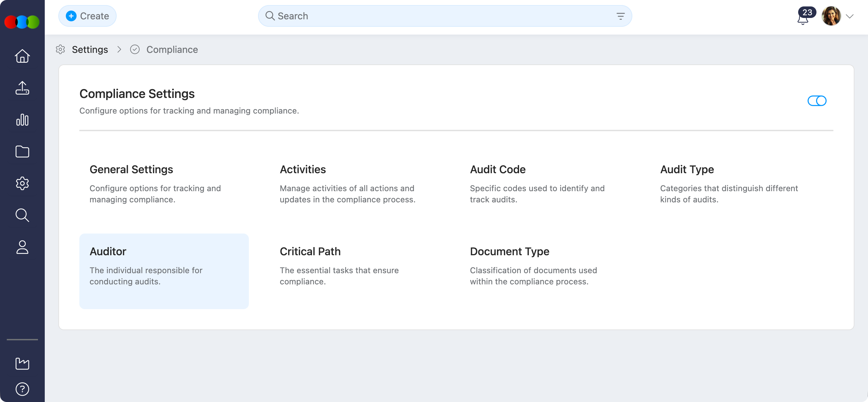
Task: Open the Folder icon in the sidebar
Action: pyautogui.click(x=22, y=152)
